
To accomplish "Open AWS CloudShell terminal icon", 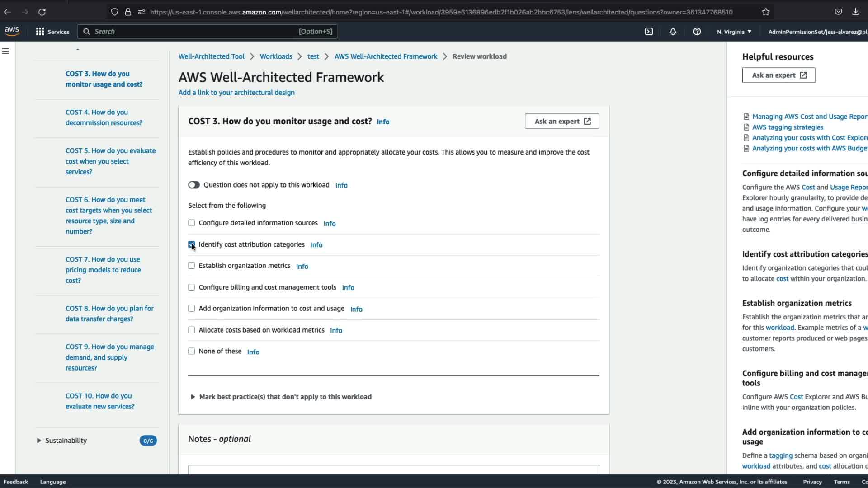I will click(649, 32).
